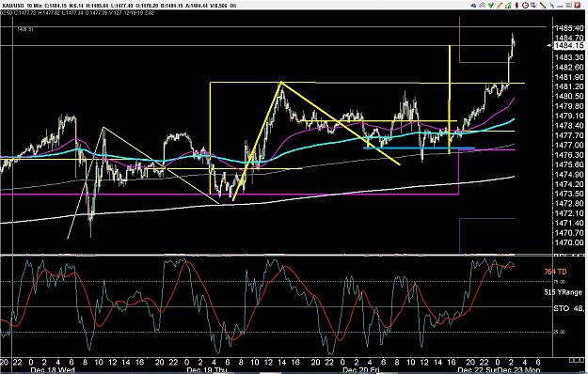
Task: Click the 1473.50 price axis label
Action: [569, 194]
